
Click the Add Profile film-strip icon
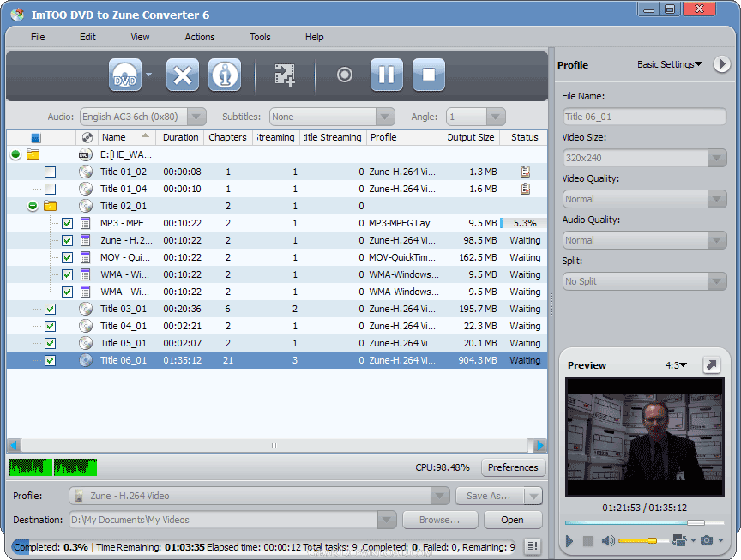(x=285, y=75)
